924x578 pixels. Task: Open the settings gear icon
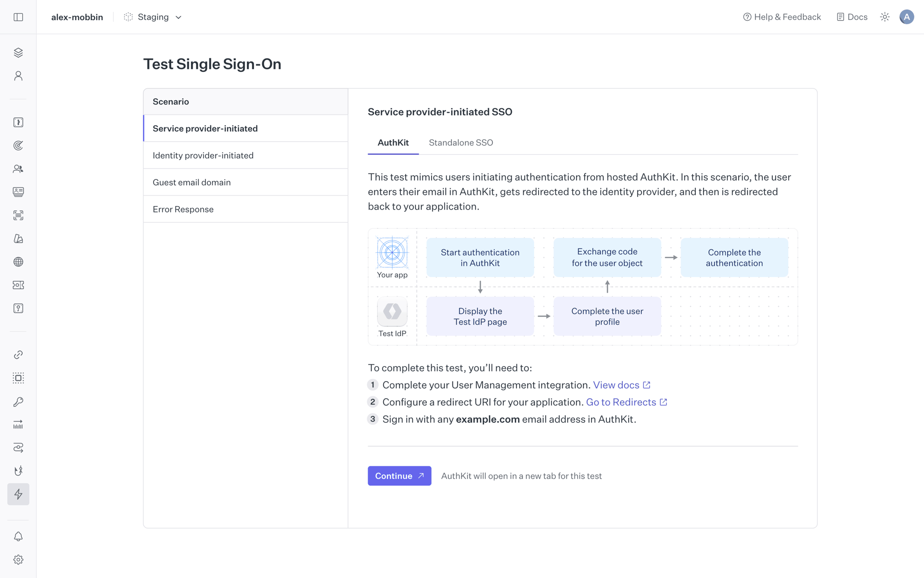point(18,560)
